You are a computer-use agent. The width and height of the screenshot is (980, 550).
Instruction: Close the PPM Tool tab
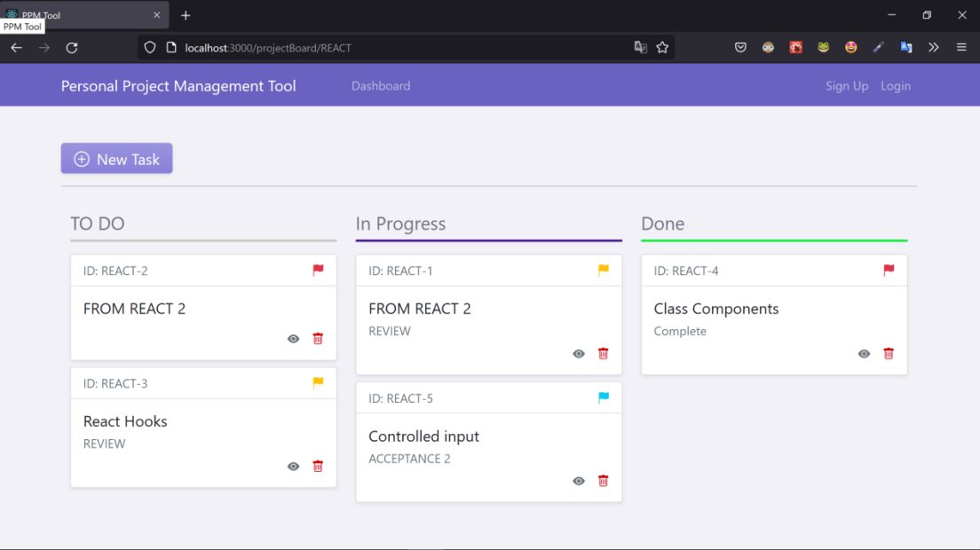click(x=157, y=15)
